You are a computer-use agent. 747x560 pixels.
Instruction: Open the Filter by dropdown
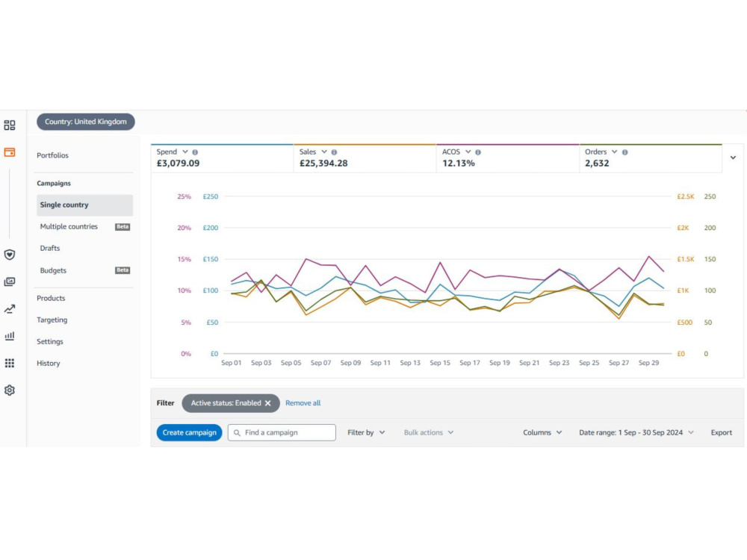click(366, 433)
